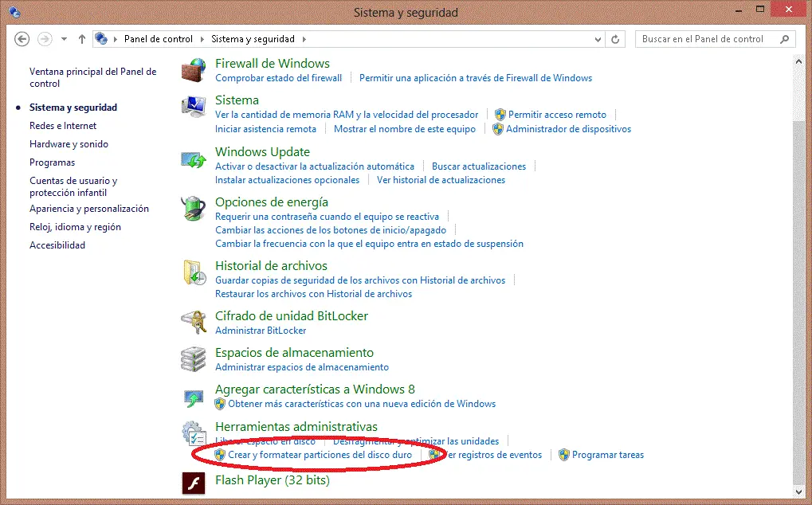This screenshot has height=505, width=812.
Task: Click the search magnifier icon
Action: (x=785, y=39)
